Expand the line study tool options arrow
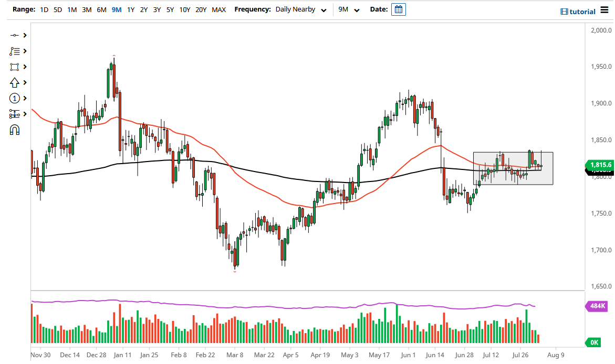Viewport: 615px width, 364px height. pos(25,51)
